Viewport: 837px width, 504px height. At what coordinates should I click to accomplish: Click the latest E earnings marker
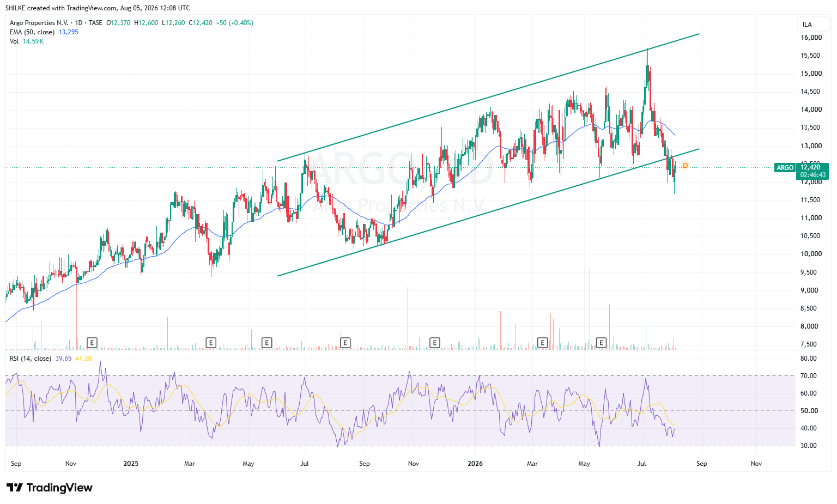pos(601,343)
